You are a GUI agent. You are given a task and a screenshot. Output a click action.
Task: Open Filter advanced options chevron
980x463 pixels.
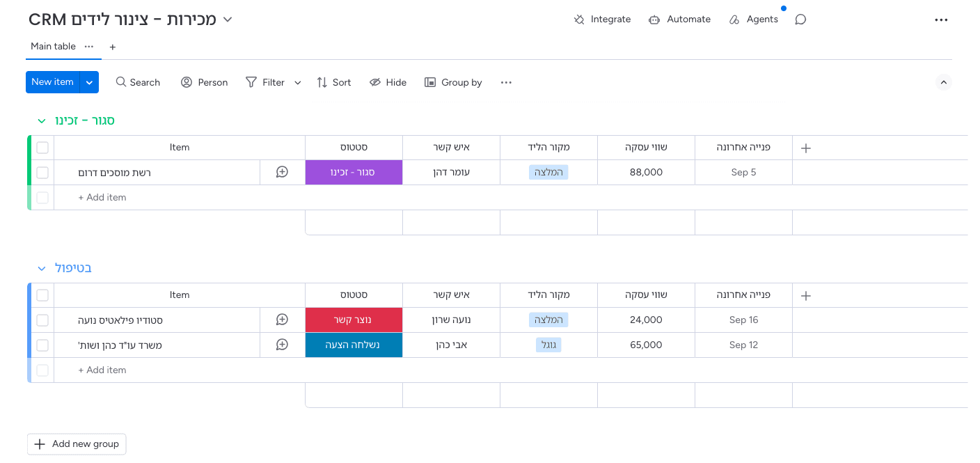pyautogui.click(x=298, y=82)
